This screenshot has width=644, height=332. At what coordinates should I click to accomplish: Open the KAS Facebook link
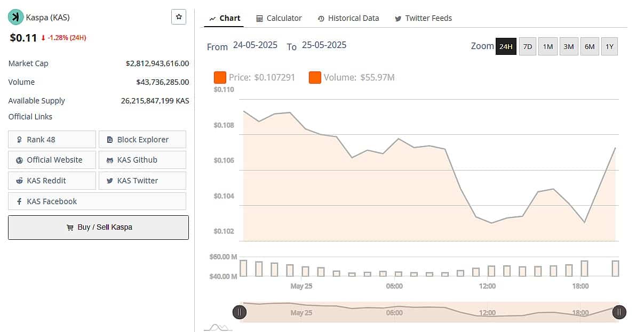(97, 201)
